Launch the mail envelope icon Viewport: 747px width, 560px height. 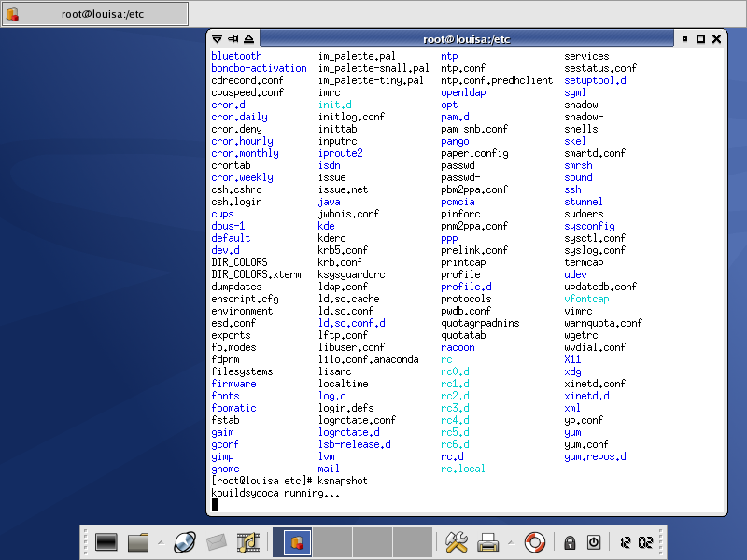coord(217,541)
